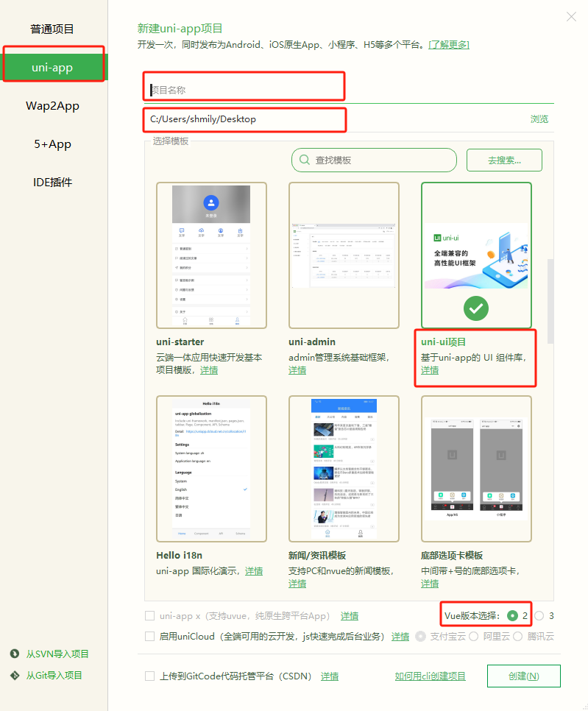Click the SVN import icon

click(15, 654)
